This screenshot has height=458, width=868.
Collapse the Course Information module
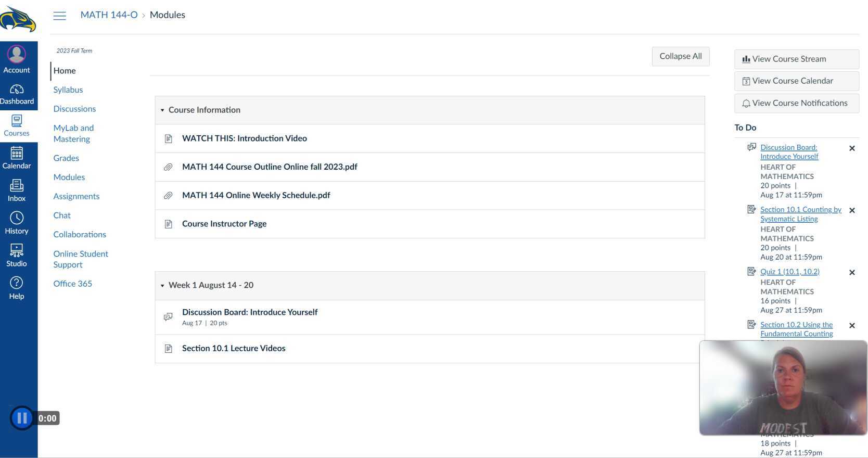pos(162,110)
